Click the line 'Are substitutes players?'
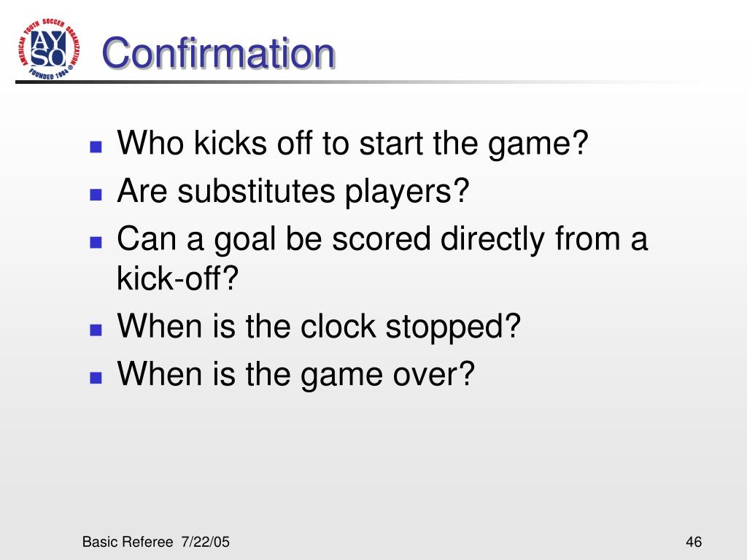This screenshot has height=560, width=747. (293, 191)
